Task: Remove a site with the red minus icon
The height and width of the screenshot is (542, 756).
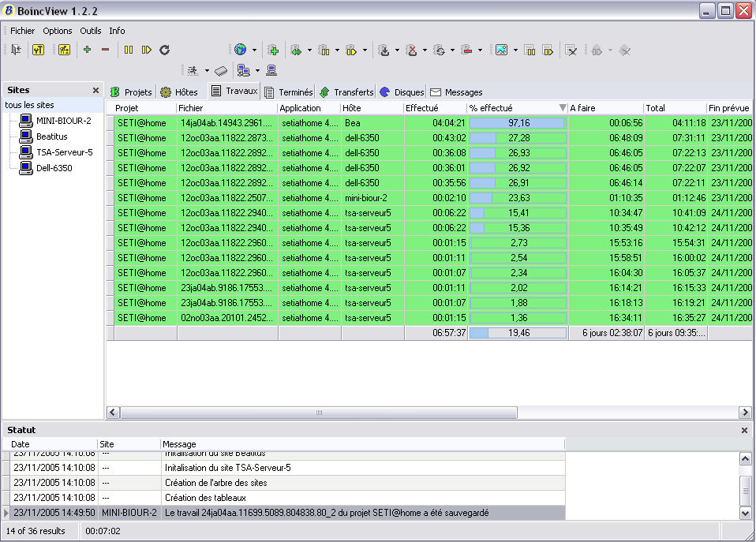Action: point(105,49)
